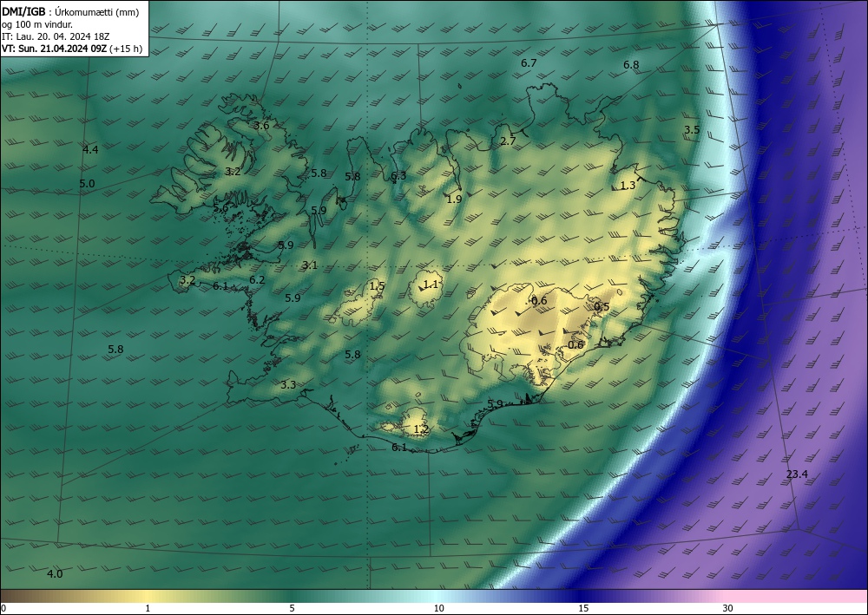Click the 2.7 value label

508,141
